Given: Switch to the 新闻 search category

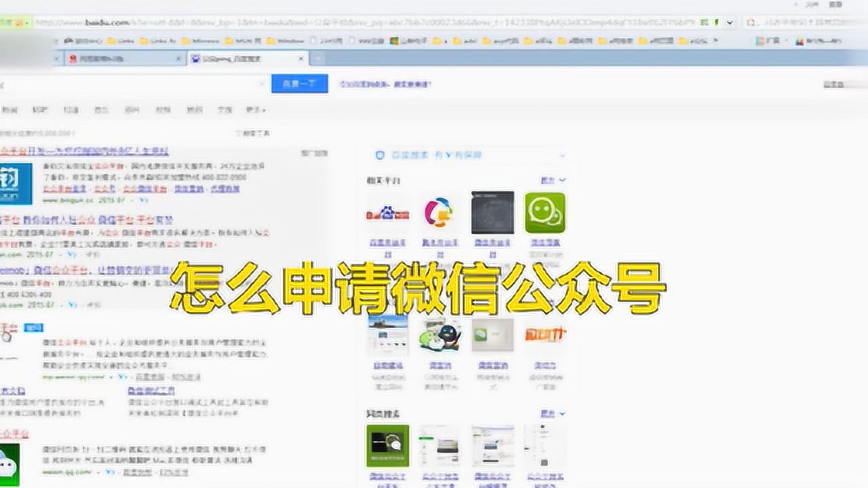Looking at the screenshot, I should (10, 110).
